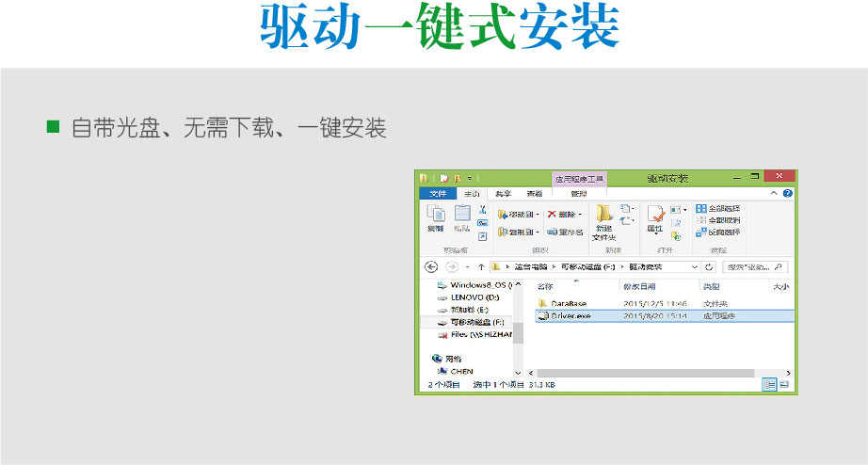Switch to large icons view in status bar

pyautogui.click(x=784, y=384)
